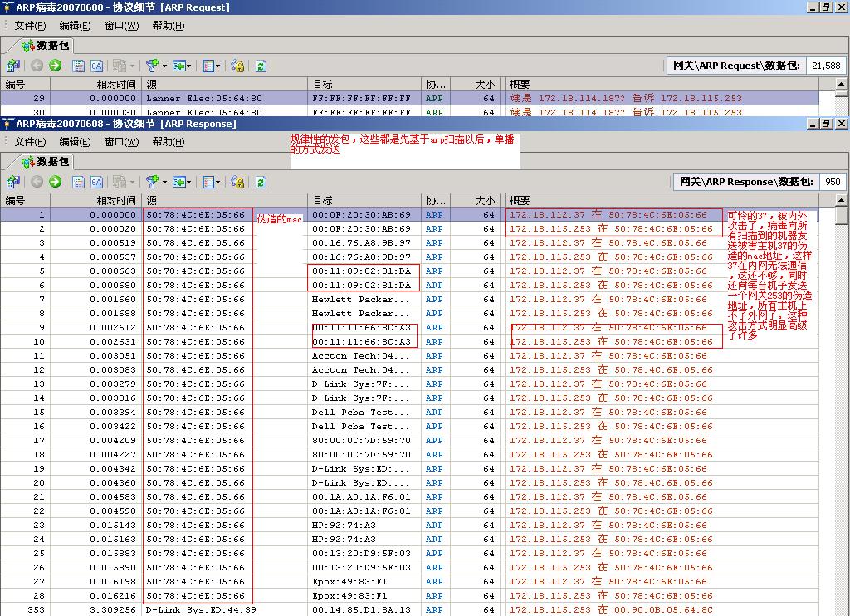Image resolution: width=850 pixels, height=616 pixels.
Task: Sort by 相对时间 column header in ARP Response list
Action: [115, 200]
